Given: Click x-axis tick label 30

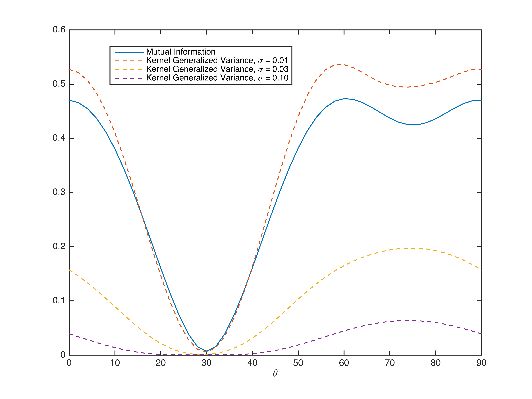Looking at the screenshot, I should click(x=206, y=363).
